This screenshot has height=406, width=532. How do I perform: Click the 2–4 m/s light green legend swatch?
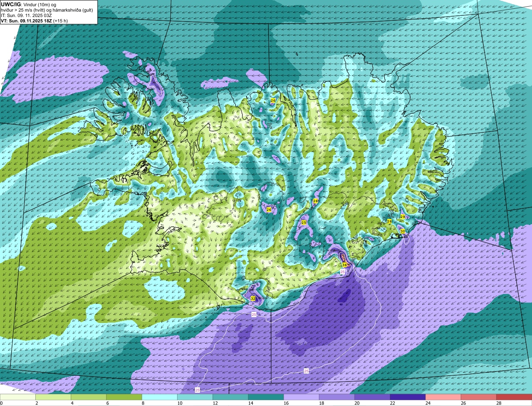pos(53,397)
